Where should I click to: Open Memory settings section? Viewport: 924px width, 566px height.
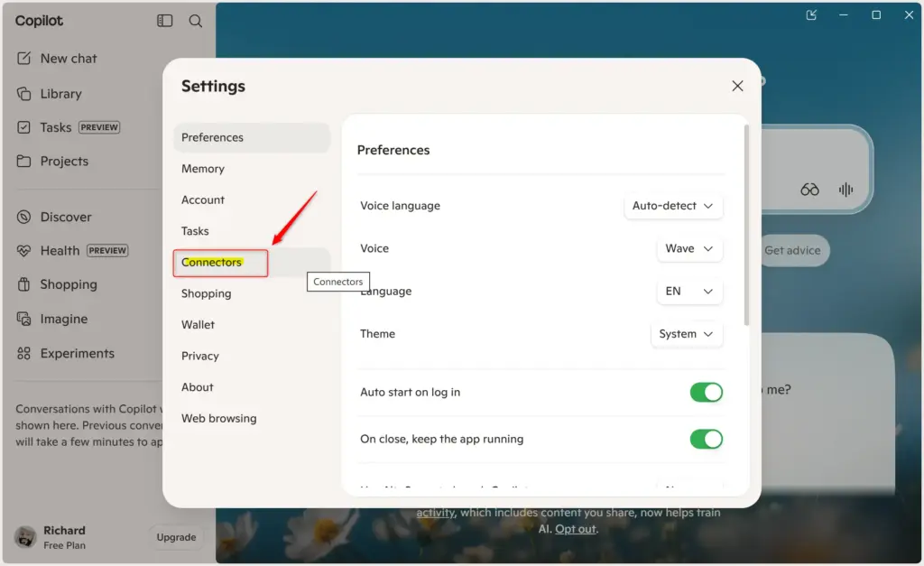[x=252, y=169]
